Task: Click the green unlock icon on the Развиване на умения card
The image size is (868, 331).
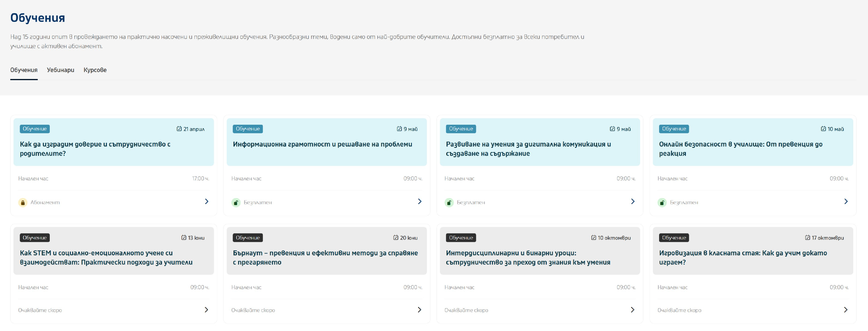Action: [449, 203]
